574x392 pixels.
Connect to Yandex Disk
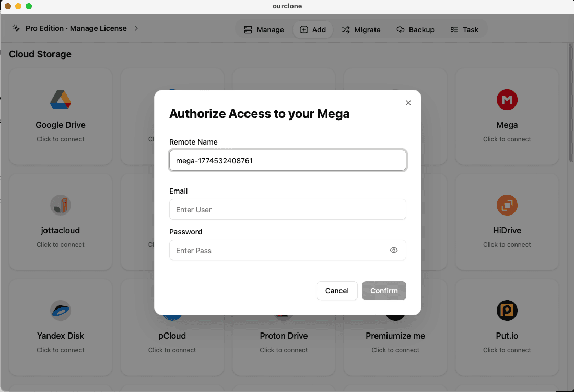click(60, 327)
